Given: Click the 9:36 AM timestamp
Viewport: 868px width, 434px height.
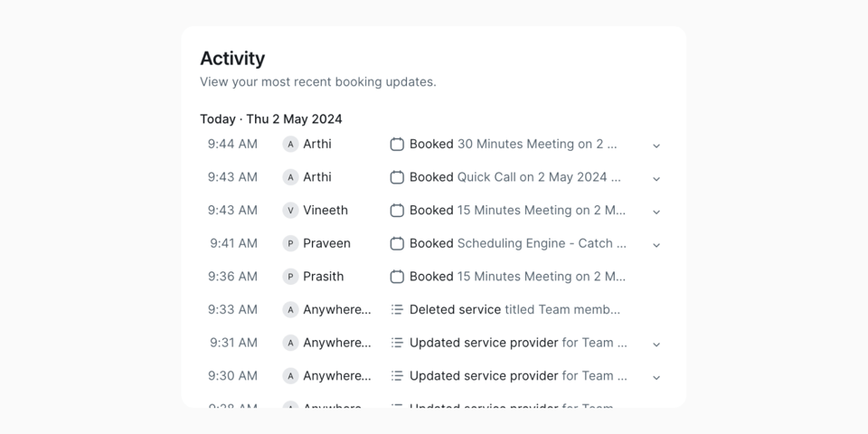Looking at the screenshot, I should tap(232, 277).
